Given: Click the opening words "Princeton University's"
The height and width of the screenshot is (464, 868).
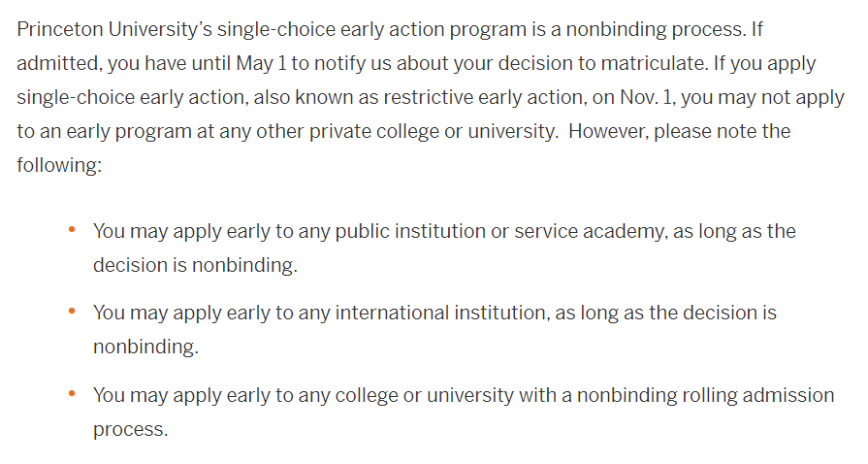Looking at the screenshot, I should point(114,29).
